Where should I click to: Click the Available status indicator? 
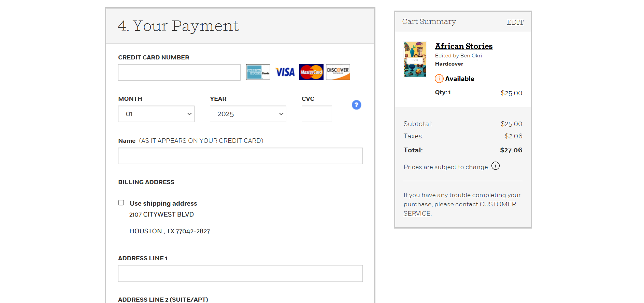point(460,79)
